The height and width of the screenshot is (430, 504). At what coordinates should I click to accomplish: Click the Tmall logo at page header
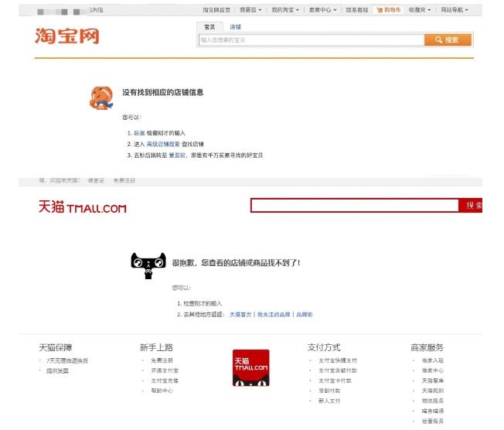click(x=82, y=207)
